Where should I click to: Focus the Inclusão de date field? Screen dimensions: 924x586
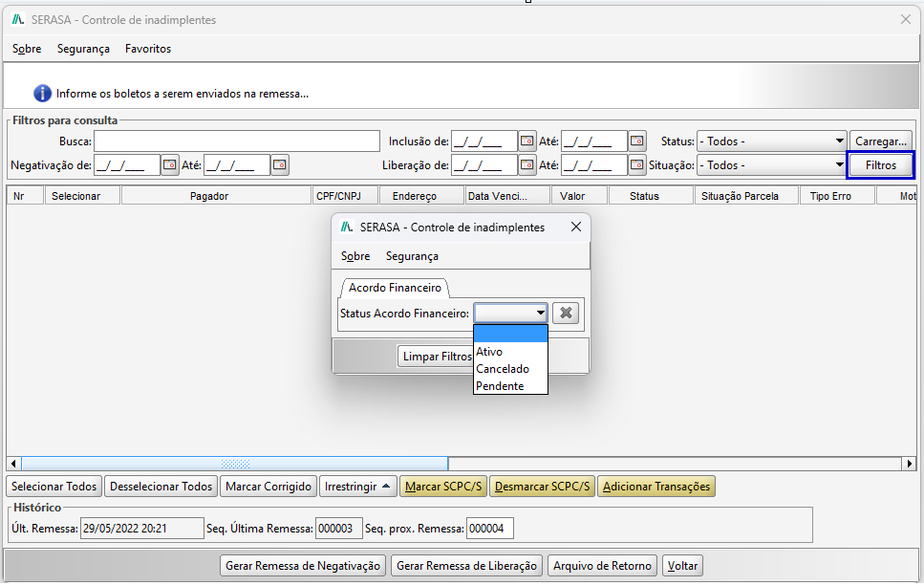[x=484, y=141]
